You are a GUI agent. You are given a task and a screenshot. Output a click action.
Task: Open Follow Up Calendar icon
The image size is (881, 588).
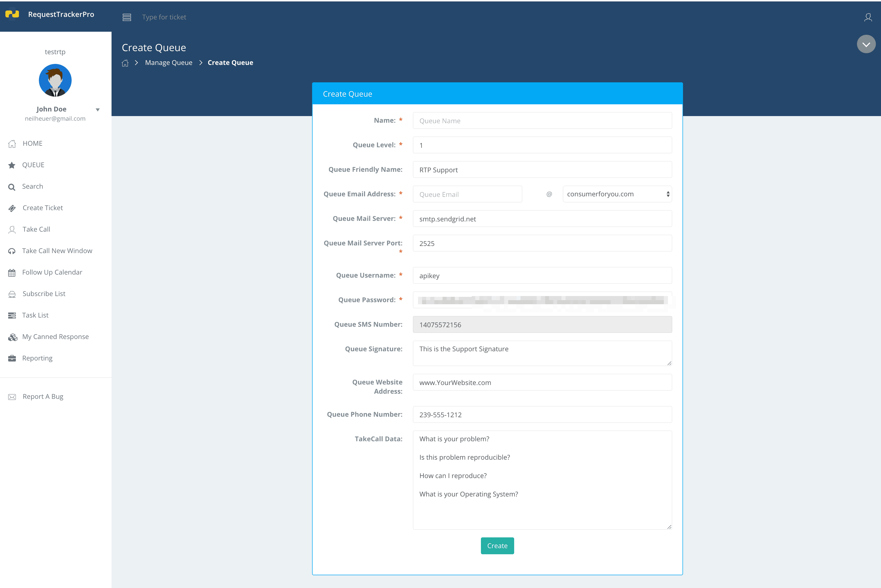click(x=12, y=272)
